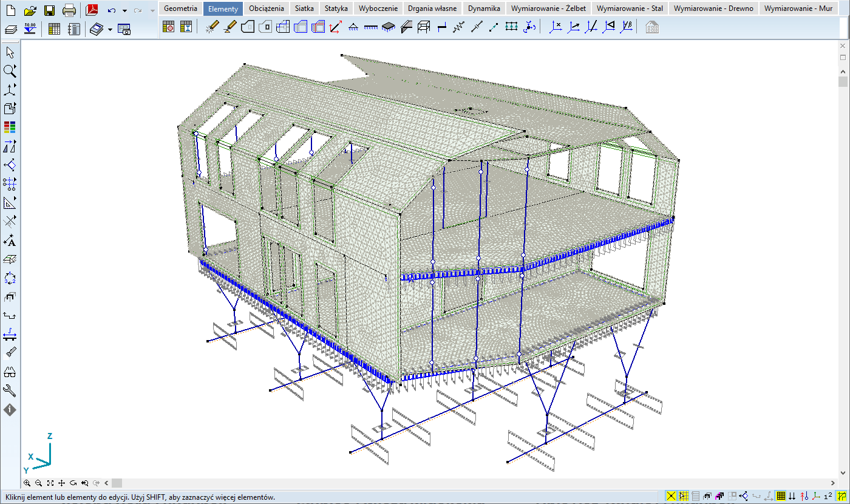Select the spring element tool
This screenshot has height=504, width=850.
459,27
